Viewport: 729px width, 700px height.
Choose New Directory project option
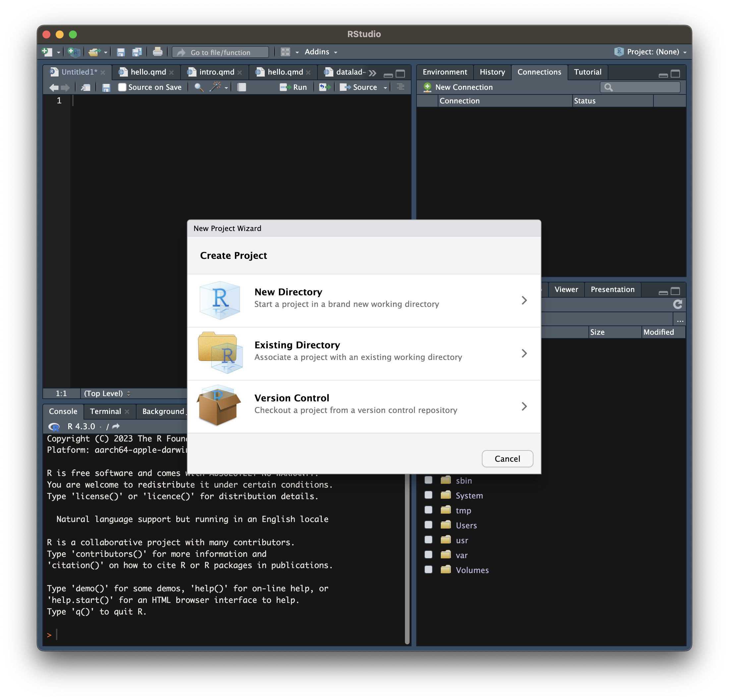364,300
